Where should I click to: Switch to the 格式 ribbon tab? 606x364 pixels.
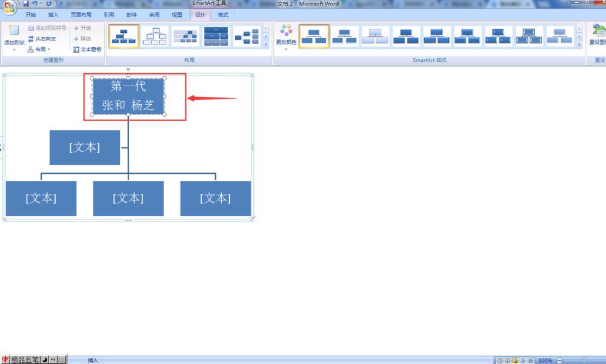[223, 15]
